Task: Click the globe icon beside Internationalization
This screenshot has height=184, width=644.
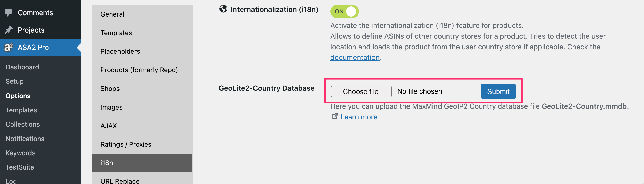Action: click(x=223, y=9)
